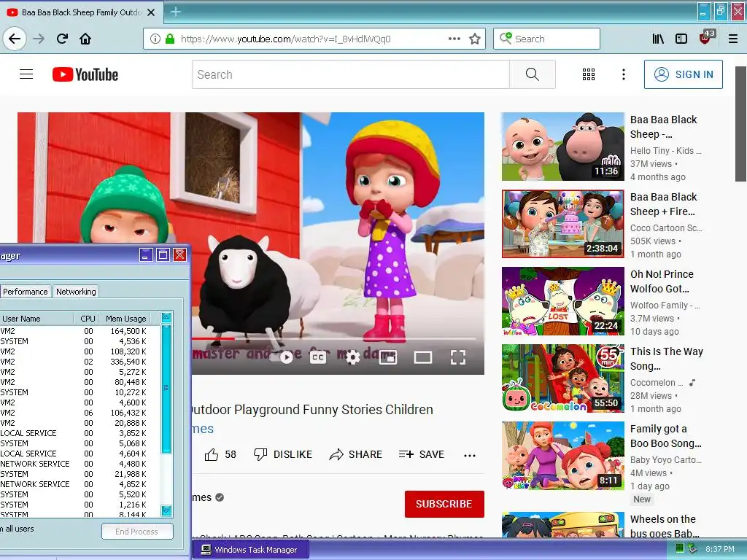Click the red SUBSCRIBE button
Viewport: 747px width, 560px height.
coord(444,504)
